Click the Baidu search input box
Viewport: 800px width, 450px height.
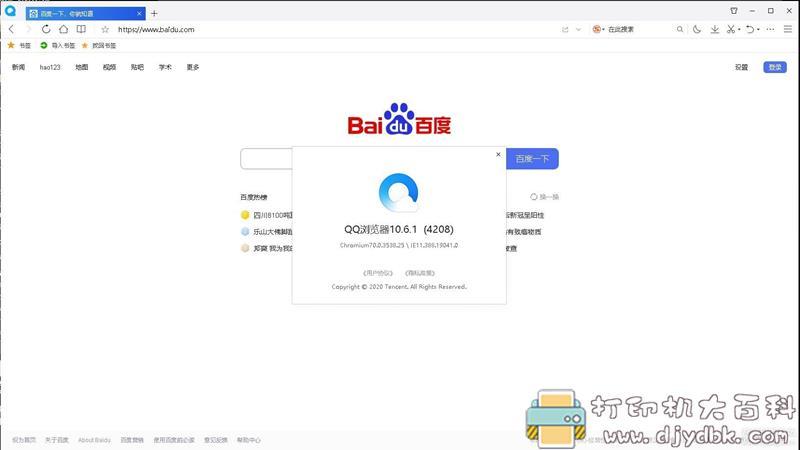point(266,159)
